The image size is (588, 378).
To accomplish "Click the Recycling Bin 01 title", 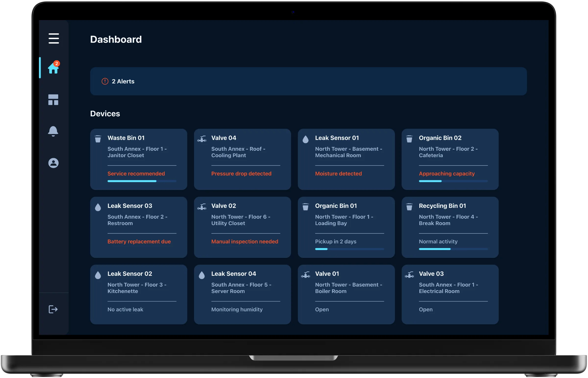I will (x=442, y=206).
